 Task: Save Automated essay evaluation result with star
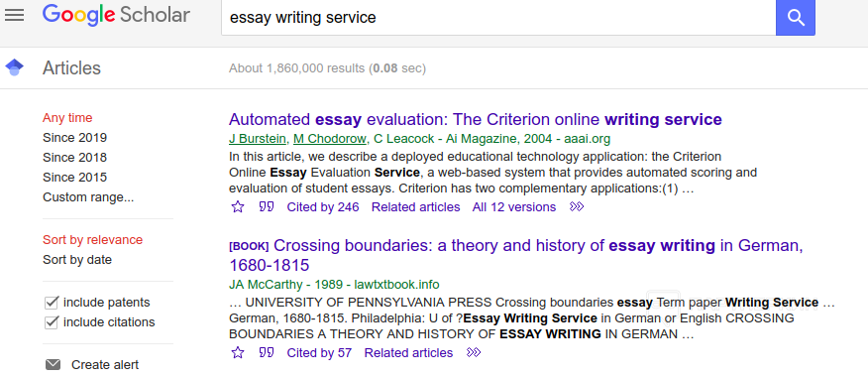point(238,207)
